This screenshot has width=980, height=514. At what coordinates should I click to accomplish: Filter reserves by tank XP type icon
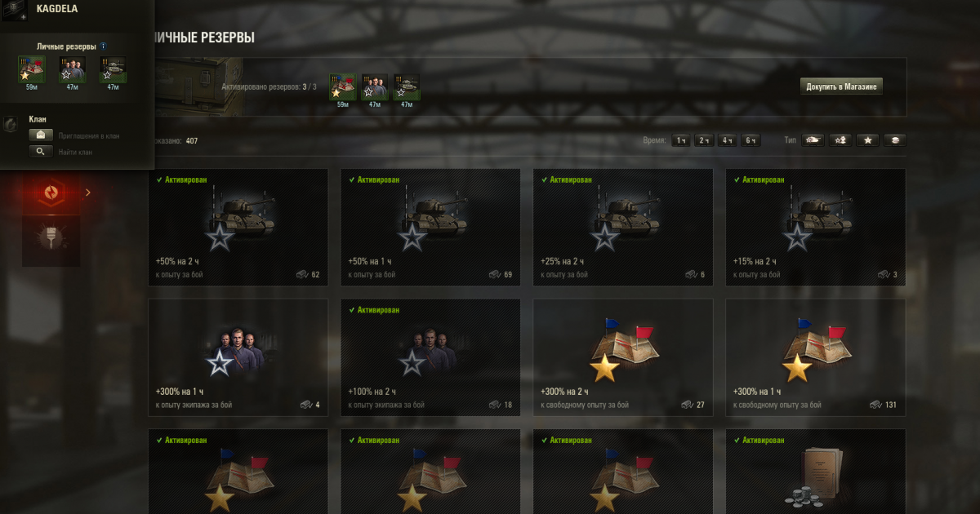click(813, 140)
